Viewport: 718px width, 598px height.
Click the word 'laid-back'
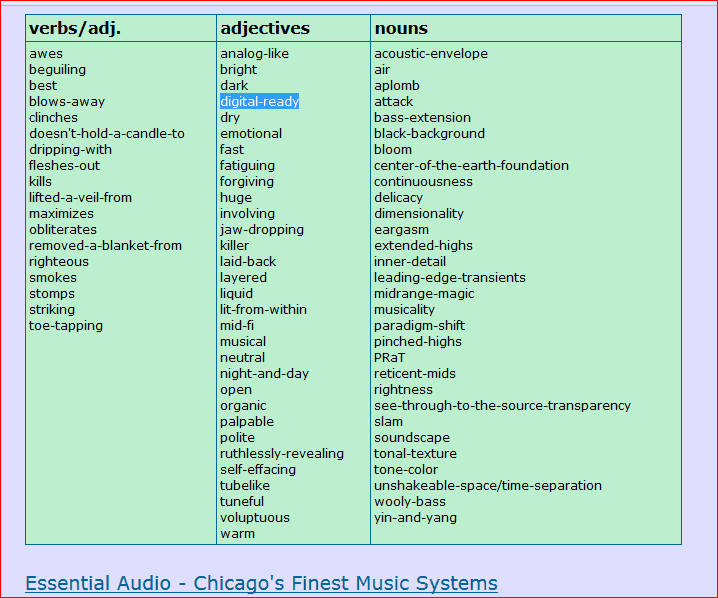(x=248, y=262)
